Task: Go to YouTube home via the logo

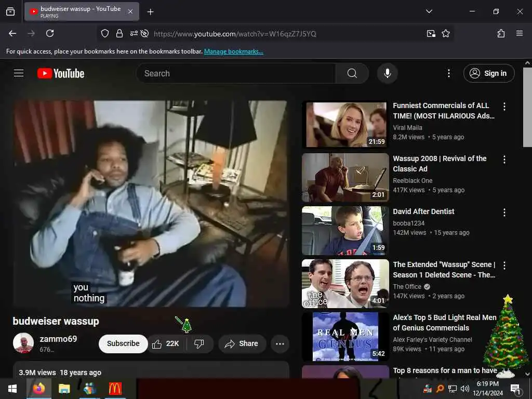Action: (61, 73)
